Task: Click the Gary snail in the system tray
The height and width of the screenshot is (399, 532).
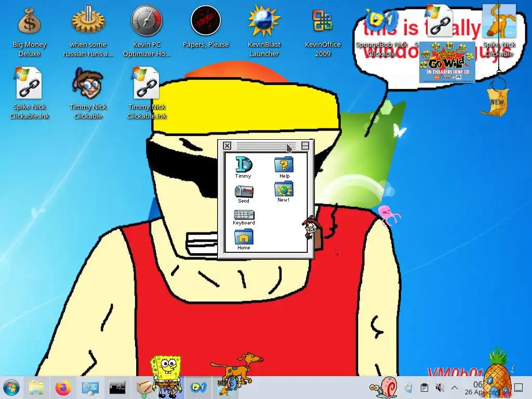Action: (383, 386)
